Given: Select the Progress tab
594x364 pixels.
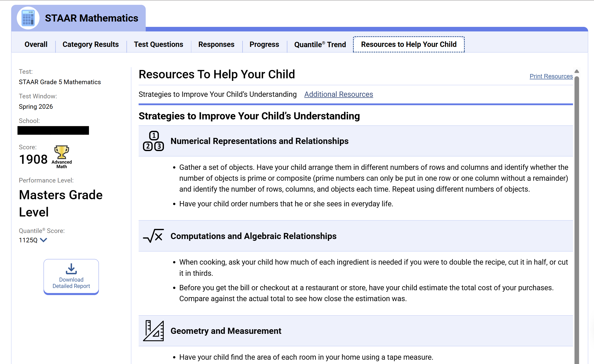Looking at the screenshot, I should (264, 44).
